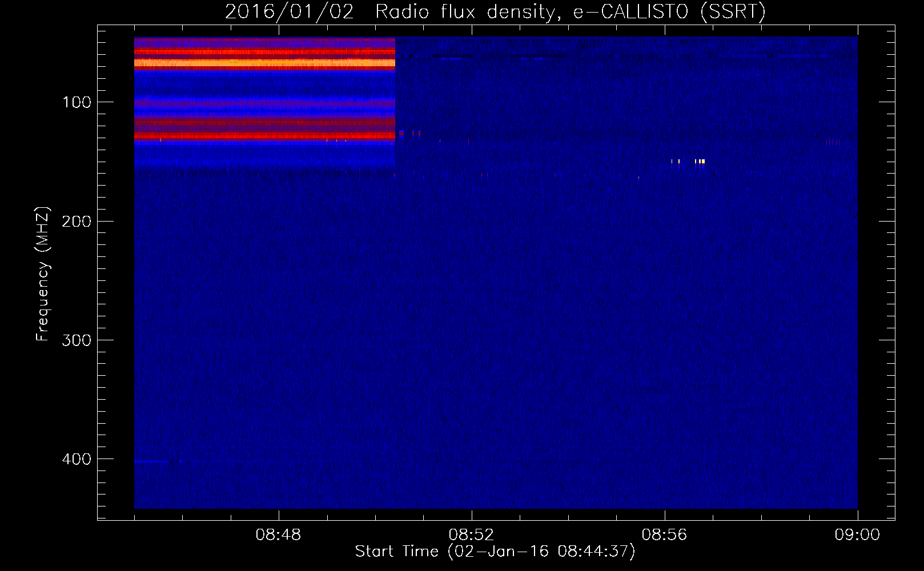Click the bright yellow burst near 08:56

[x=700, y=162]
